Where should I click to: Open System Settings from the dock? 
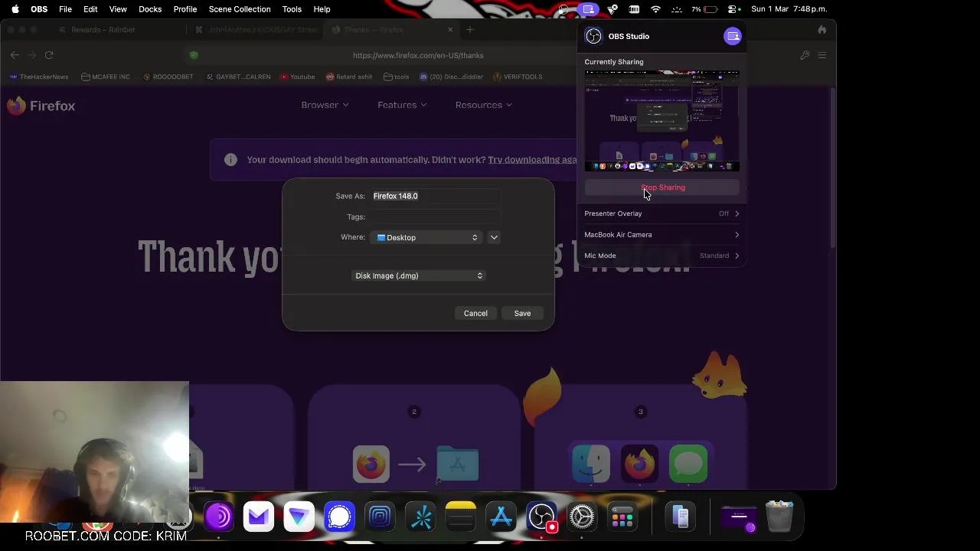click(x=582, y=517)
